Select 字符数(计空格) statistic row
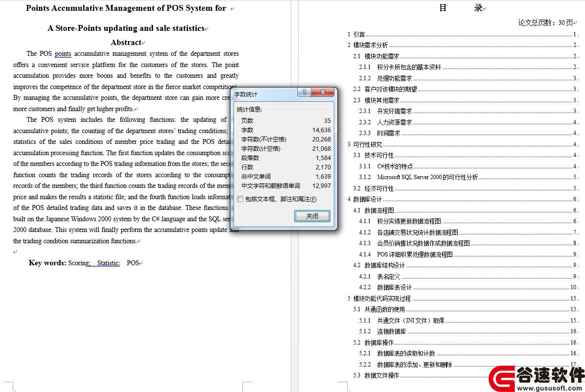 click(x=286, y=148)
